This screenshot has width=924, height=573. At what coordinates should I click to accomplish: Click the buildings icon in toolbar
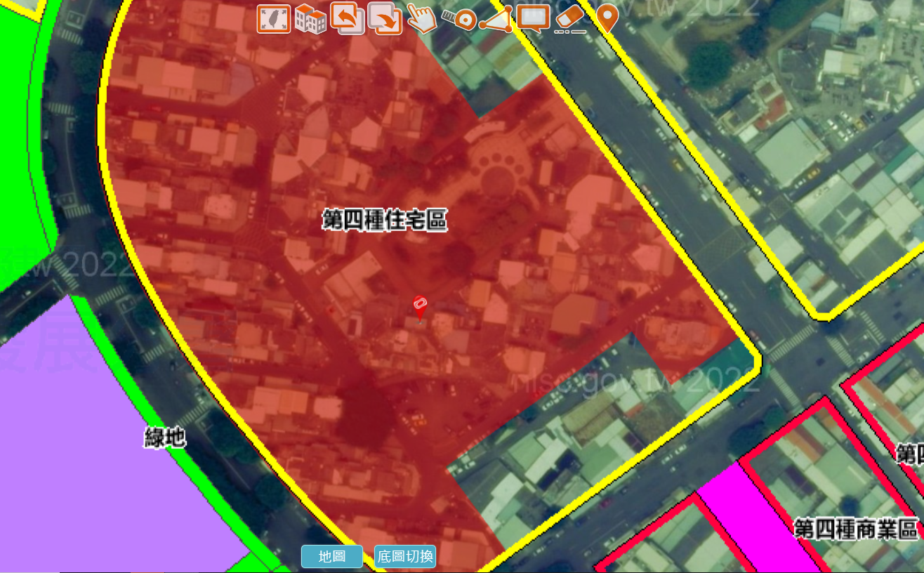pyautogui.click(x=310, y=19)
